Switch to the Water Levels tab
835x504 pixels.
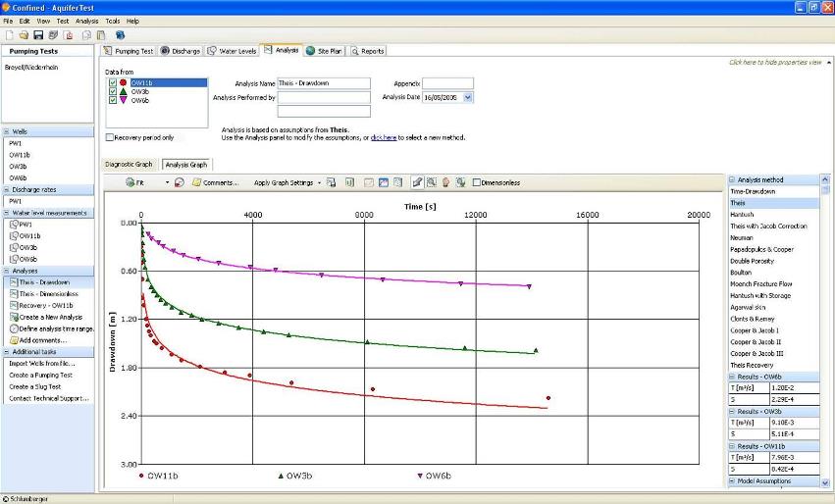[x=233, y=51]
